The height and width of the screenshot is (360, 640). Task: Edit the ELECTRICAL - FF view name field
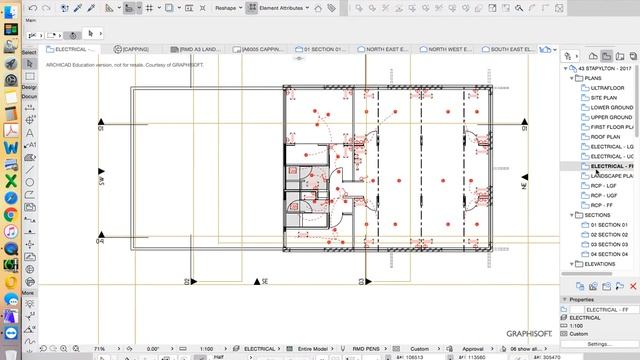point(611,310)
